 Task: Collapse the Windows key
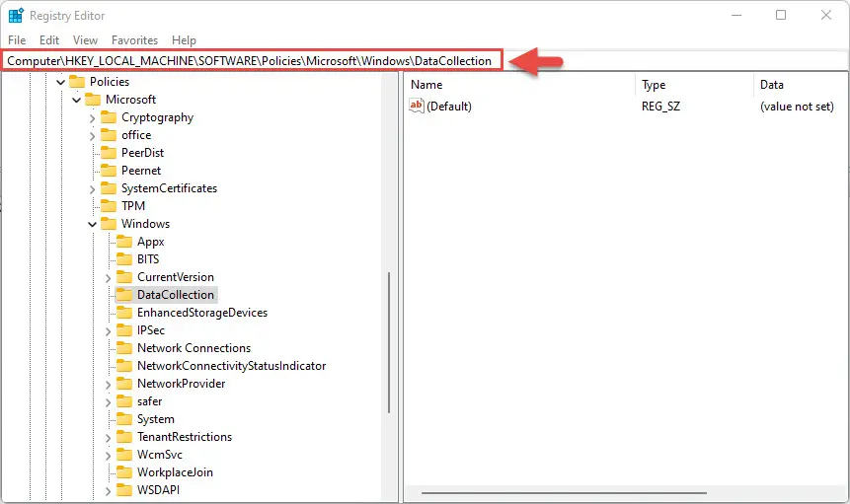coord(92,224)
